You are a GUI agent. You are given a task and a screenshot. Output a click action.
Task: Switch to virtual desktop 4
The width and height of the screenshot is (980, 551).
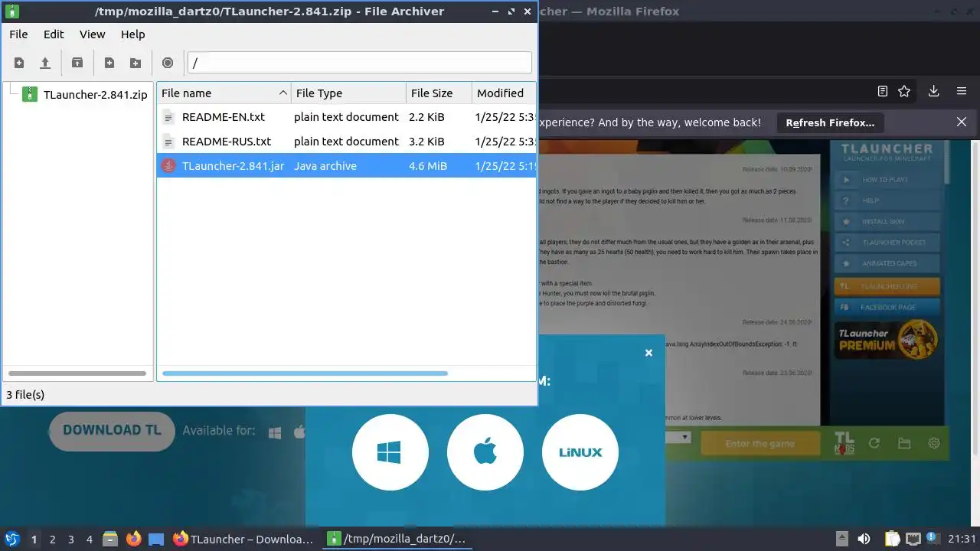[89, 539]
